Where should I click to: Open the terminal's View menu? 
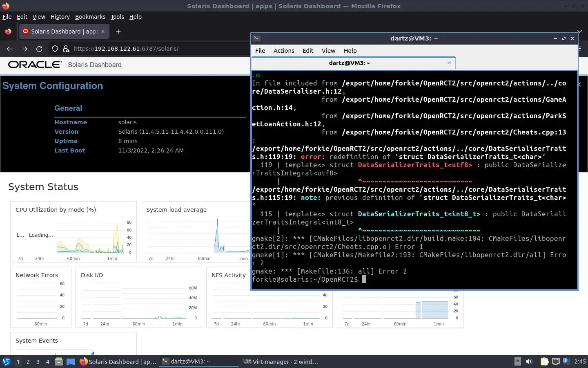(x=328, y=50)
